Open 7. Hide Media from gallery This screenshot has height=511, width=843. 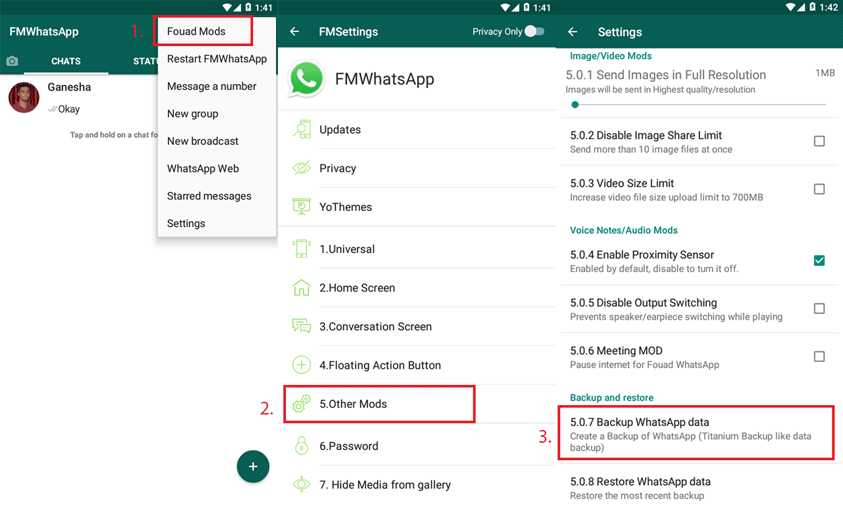(417, 484)
